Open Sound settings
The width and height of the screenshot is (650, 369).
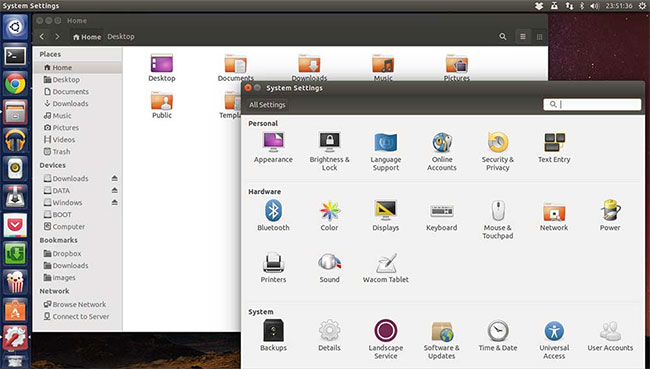pos(330,268)
